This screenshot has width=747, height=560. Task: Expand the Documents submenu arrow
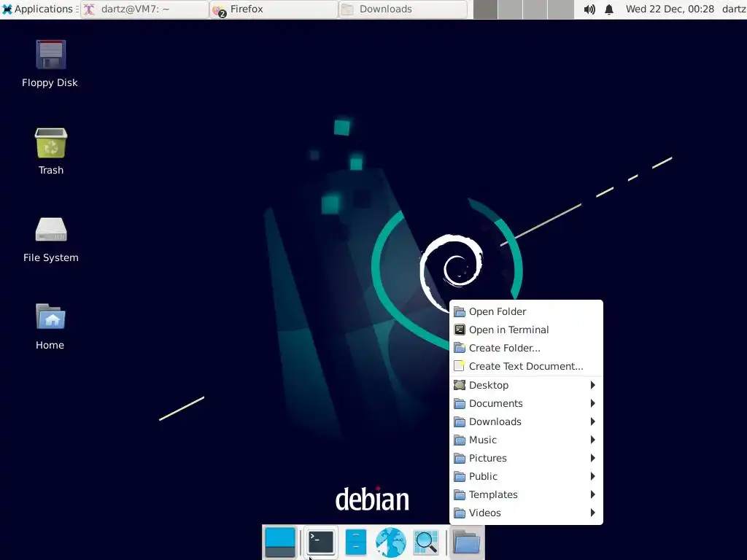(x=592, y=403)
